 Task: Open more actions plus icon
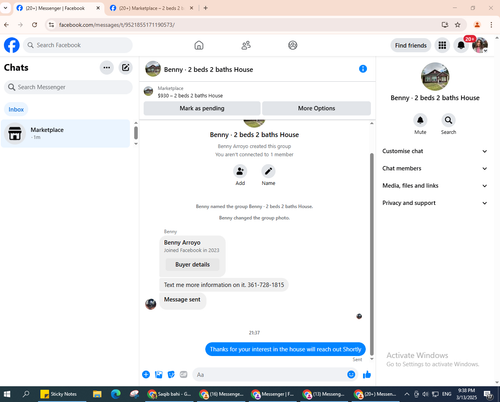[146, 374]
